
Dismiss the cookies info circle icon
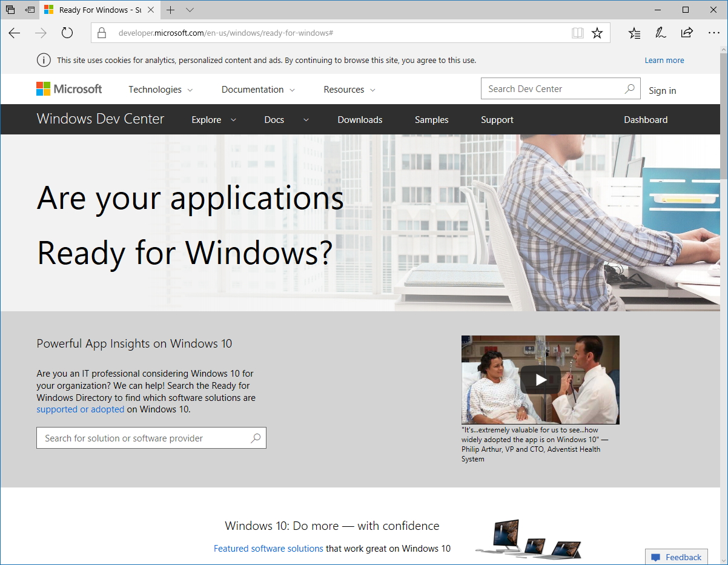click(42, 60)
